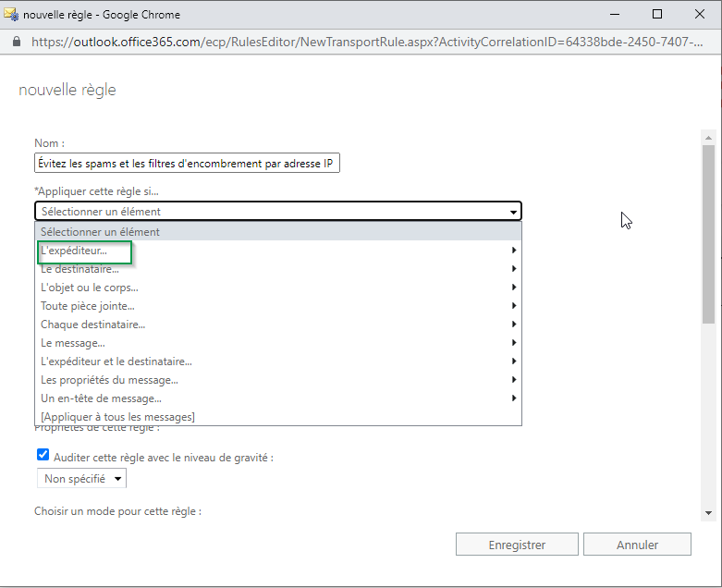Screen dimensions: 722x588
Task: Choose "[Appliquer à tous les messages]" option
Action: tap(117, 417)
